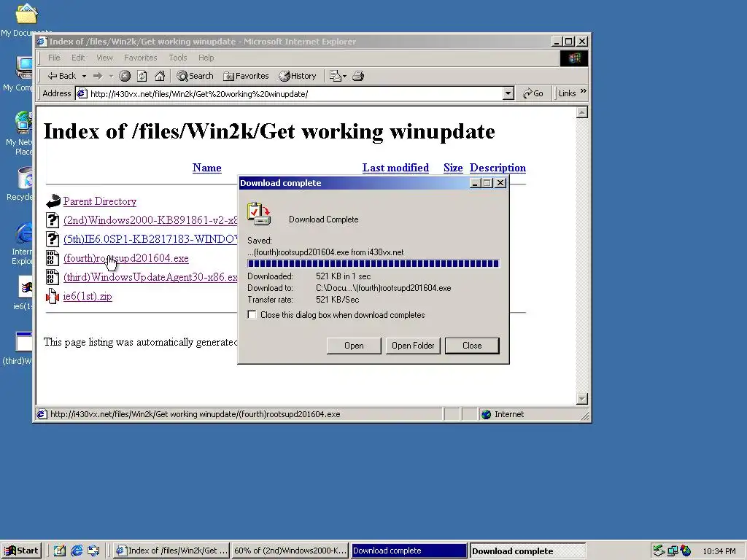The width and height of the screenshot is (747, 560).
Task: Click the page scrollbar down arrow
Action: [581, 399]
